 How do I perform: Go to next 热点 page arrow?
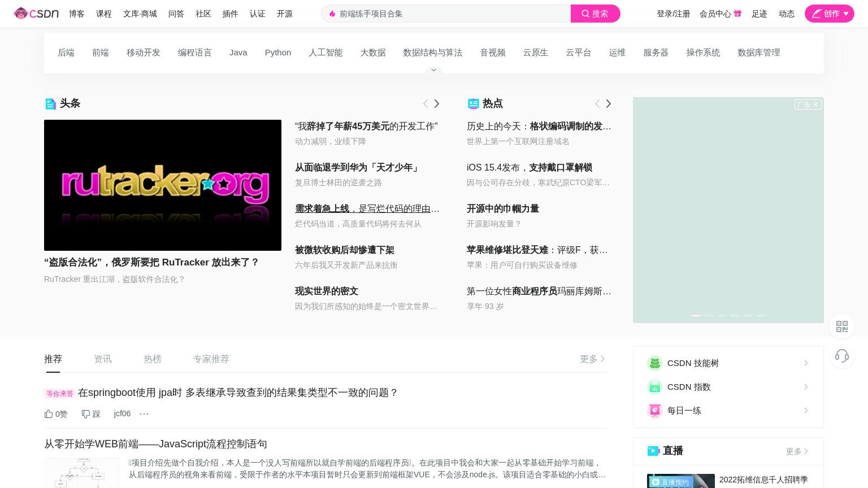609,103
